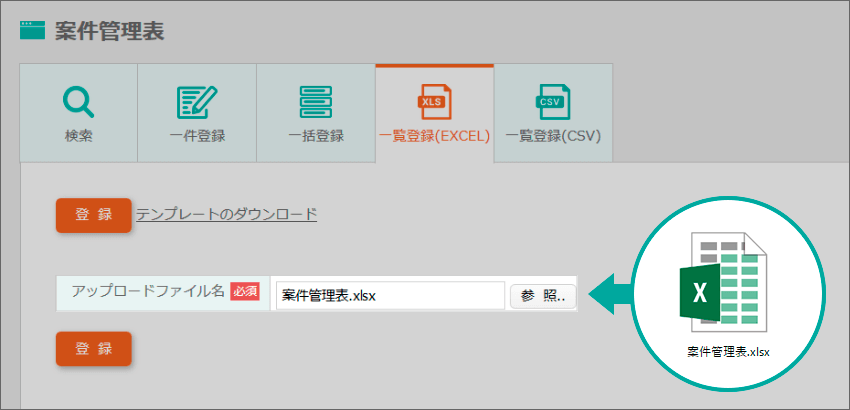Screen dimensions: 850x410
Task: Click the red 必須 required badge
Action: point(244,291)
